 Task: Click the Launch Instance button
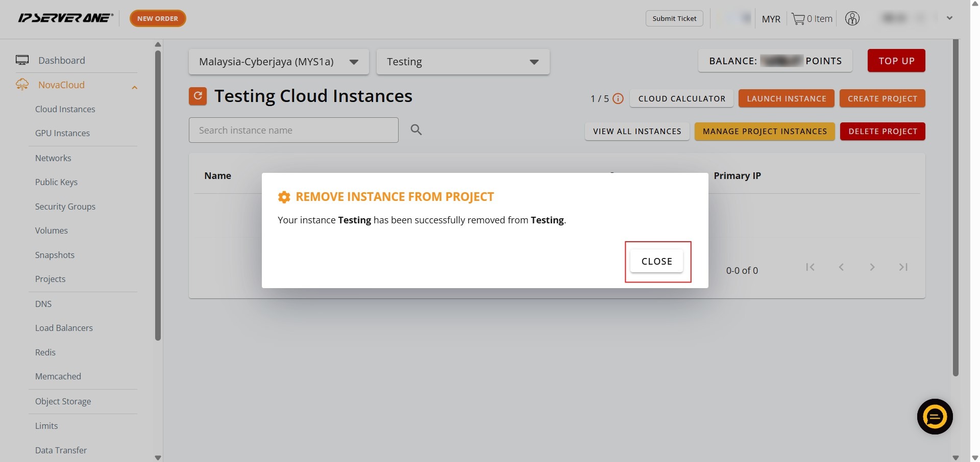[x=786, y=99]
